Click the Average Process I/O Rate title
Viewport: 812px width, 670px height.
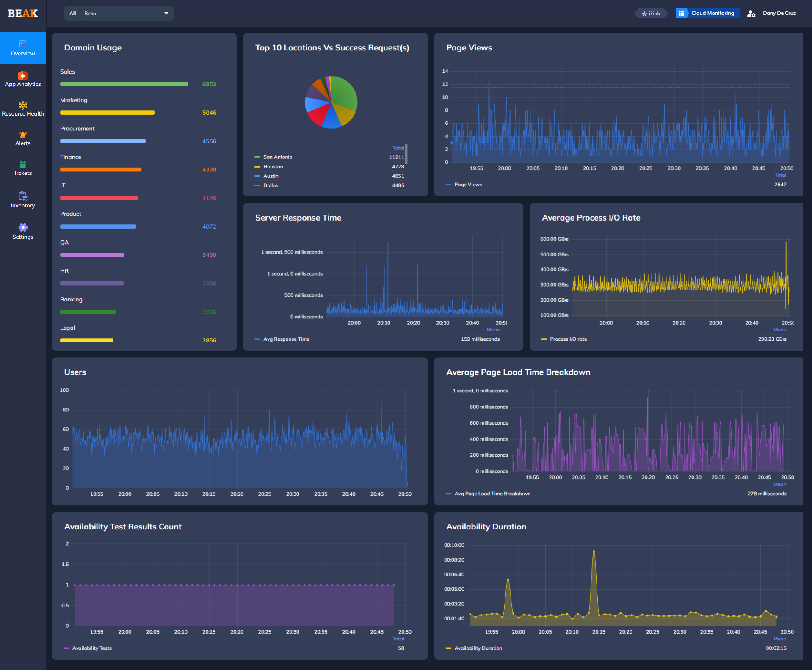pos(591,218)
